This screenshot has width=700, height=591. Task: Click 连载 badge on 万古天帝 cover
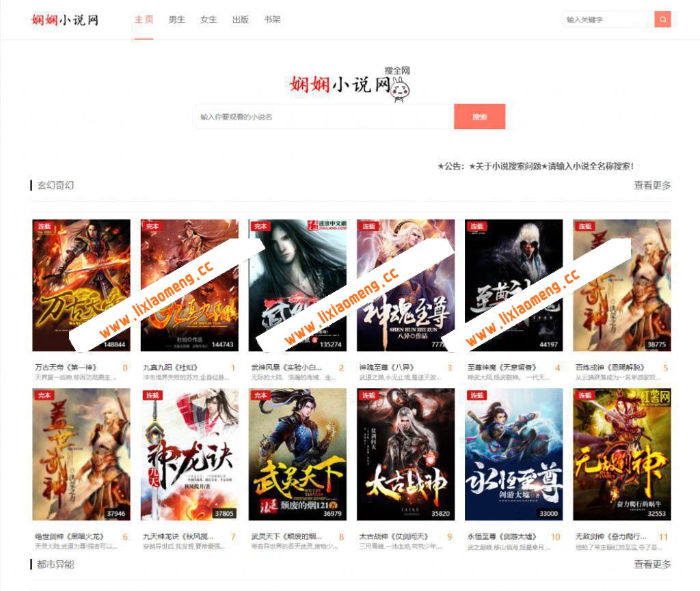(x=44, y=226)
